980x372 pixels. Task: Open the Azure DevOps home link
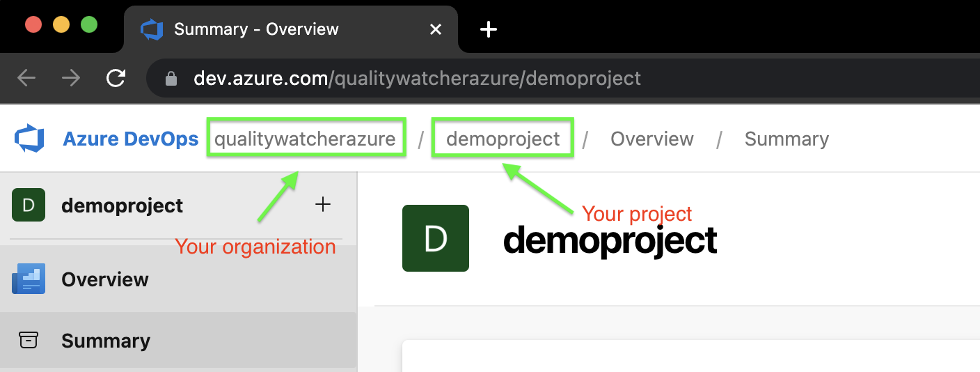[x=130, y=139]
